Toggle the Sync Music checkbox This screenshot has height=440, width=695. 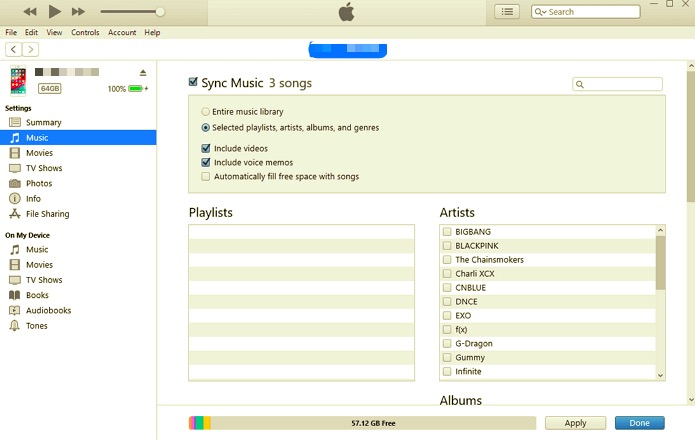pyautogui.click(x=193, y=82)
